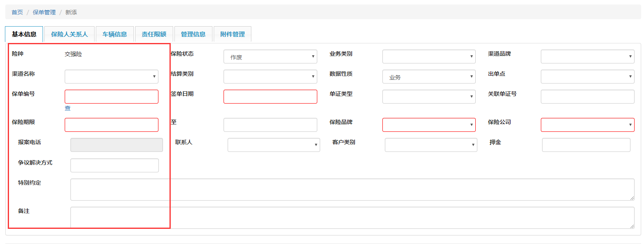Click the 首页 breadcrumb link

click(17, 12)
